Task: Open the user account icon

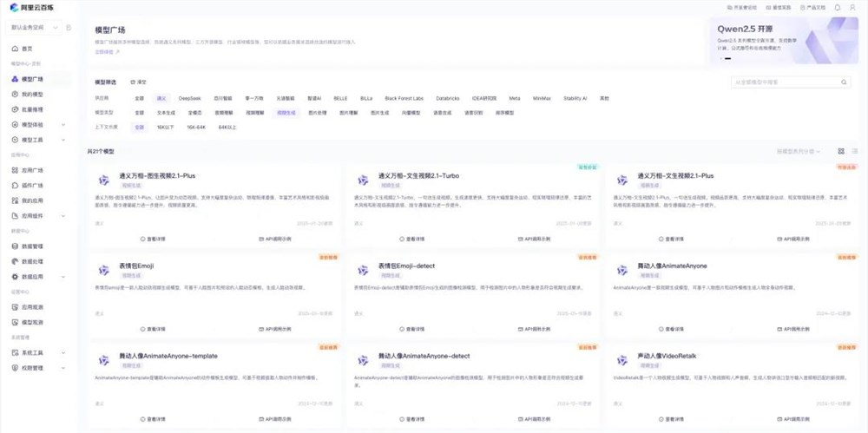Action: (x=852, y=8)
